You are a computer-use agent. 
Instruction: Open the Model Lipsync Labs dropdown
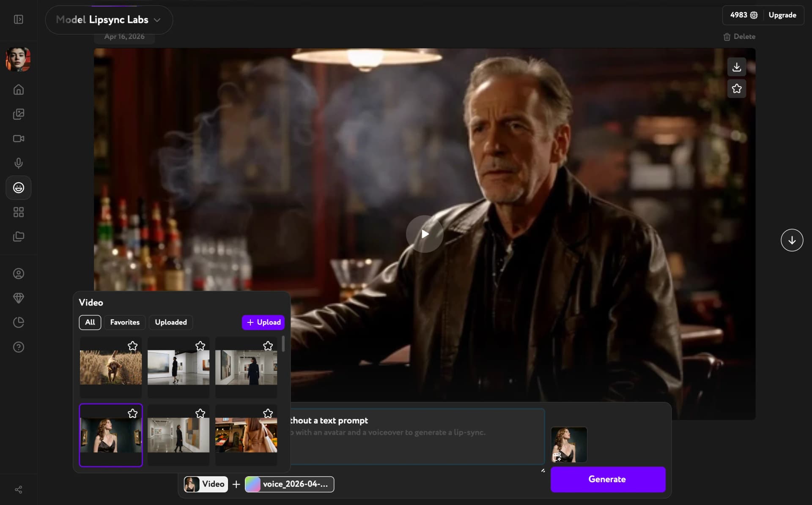coord(108,19)
